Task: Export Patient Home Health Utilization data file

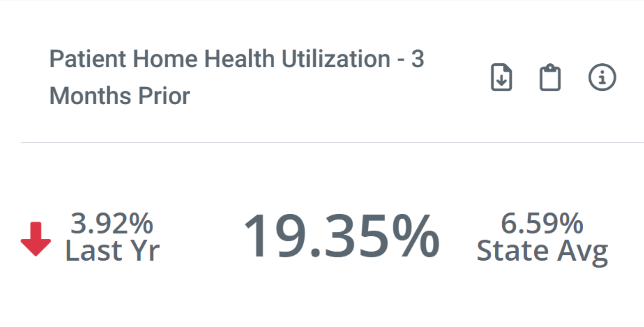Action: tap(501, 77)
